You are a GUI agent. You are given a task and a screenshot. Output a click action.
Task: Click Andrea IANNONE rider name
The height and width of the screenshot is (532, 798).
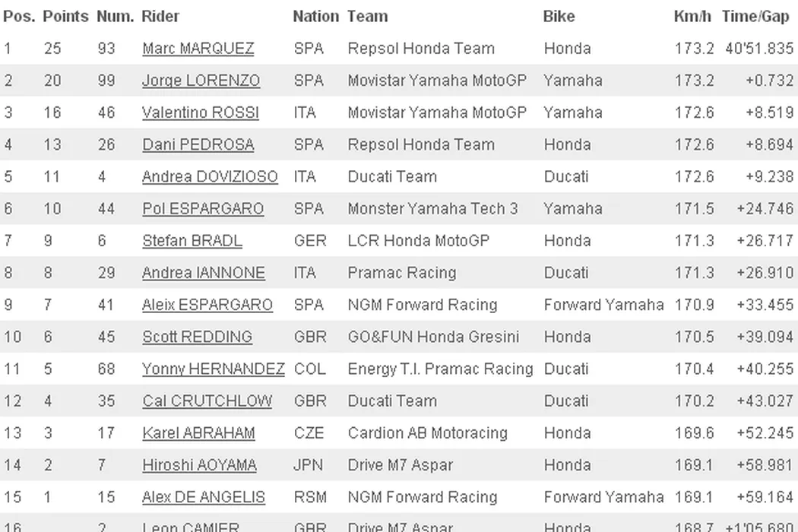tap(203, 273)
